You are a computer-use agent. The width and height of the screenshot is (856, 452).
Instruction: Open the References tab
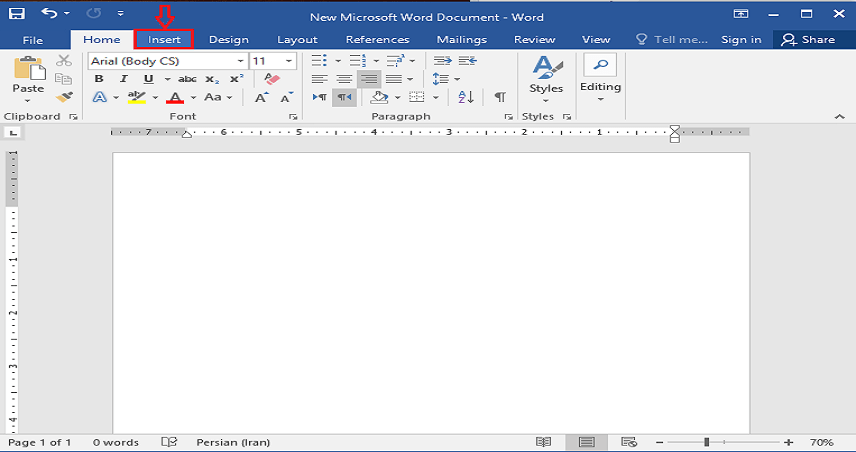tap(377, 40)
